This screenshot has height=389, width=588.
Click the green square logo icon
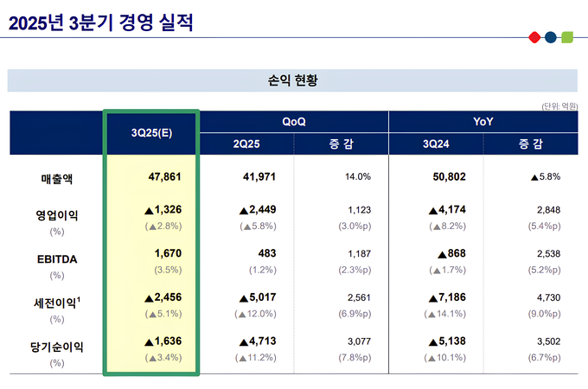pos(566,37)
